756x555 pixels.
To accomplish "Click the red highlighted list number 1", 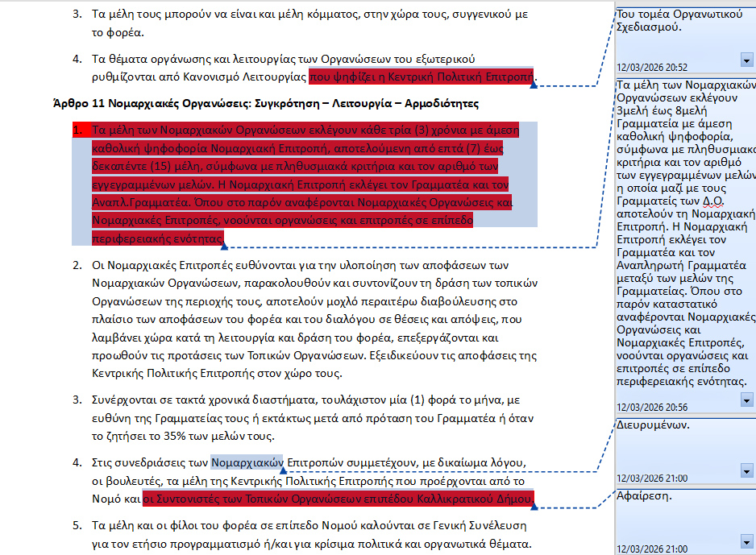I will (x=77, y=130).
